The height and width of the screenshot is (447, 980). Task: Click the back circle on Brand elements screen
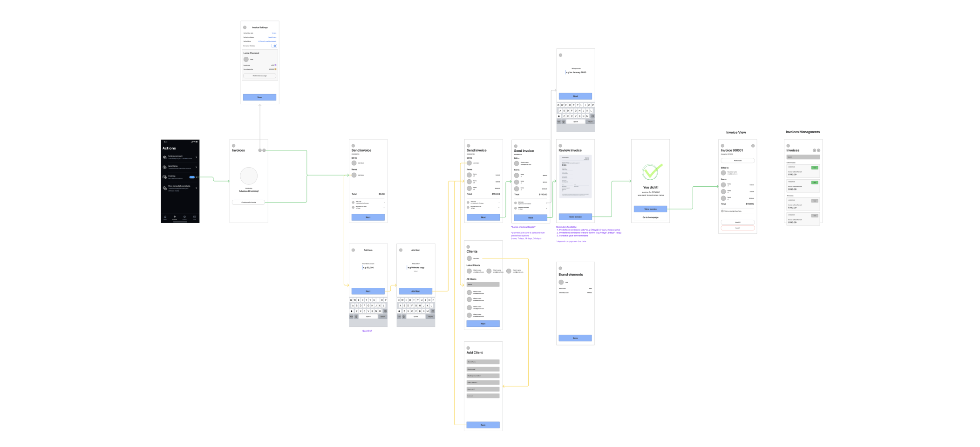point(560,268)
